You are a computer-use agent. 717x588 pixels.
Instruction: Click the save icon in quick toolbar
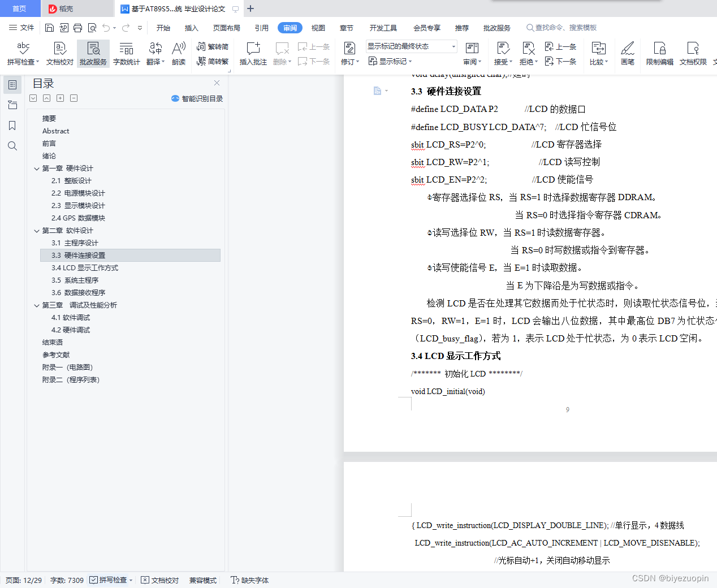49,28
